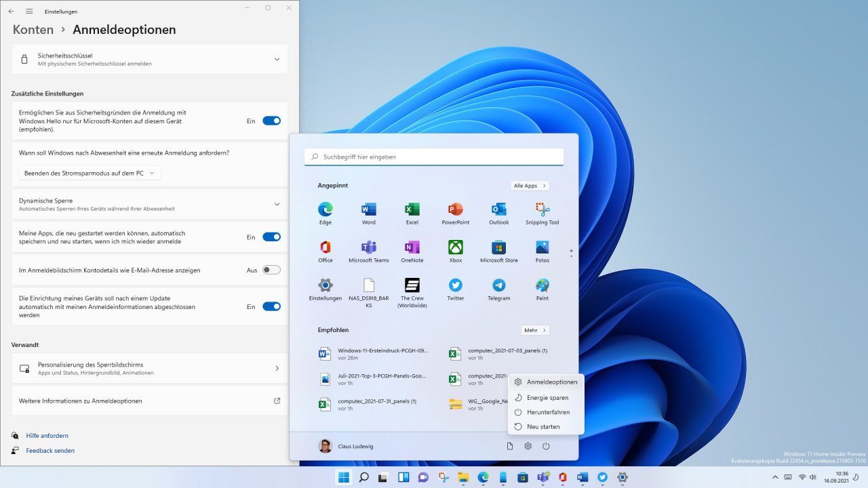Turn off finishing device setup after update

pos(271,306)
